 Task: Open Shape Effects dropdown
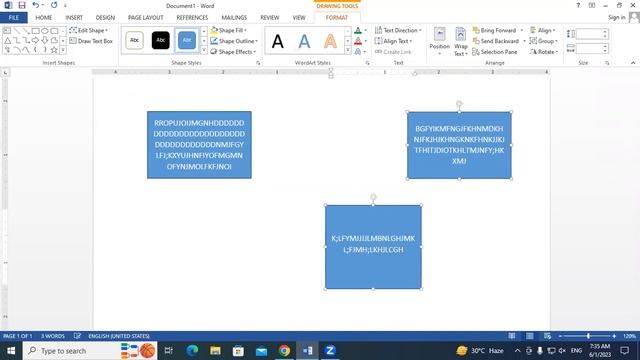point(233,52)
